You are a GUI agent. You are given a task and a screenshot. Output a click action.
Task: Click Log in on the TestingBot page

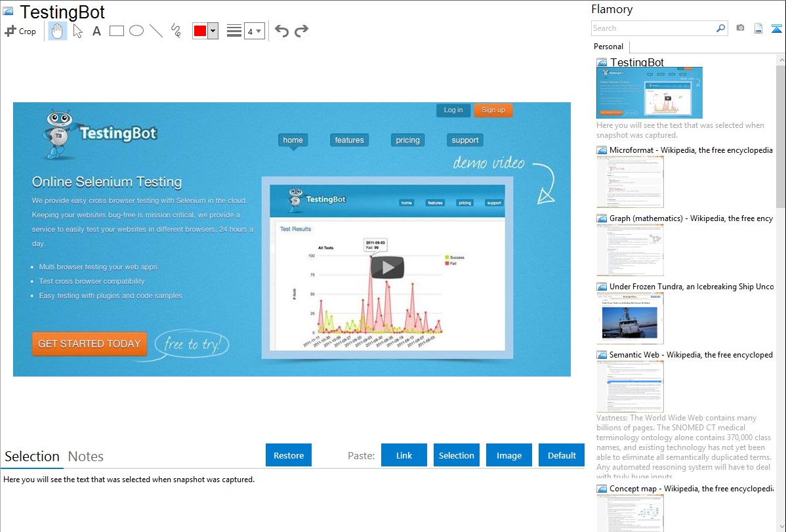click(x=453, y=110)
